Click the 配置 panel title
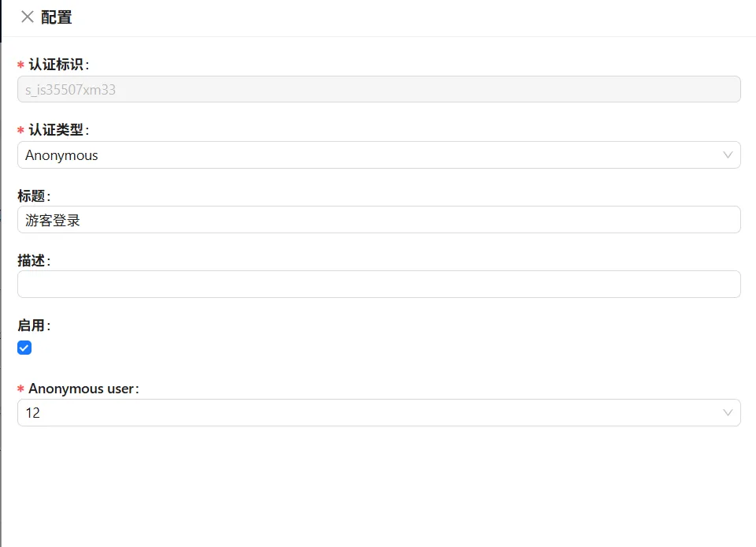This screenshot has width=756, height=547. coord(57,17)
